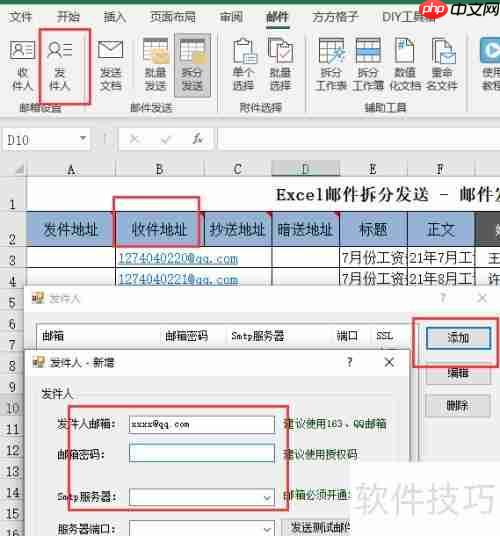The width and height of the screenshot is (500, 536).
Task: Click the formula bar confirm checkmark icon
Action: click(166, 139)
